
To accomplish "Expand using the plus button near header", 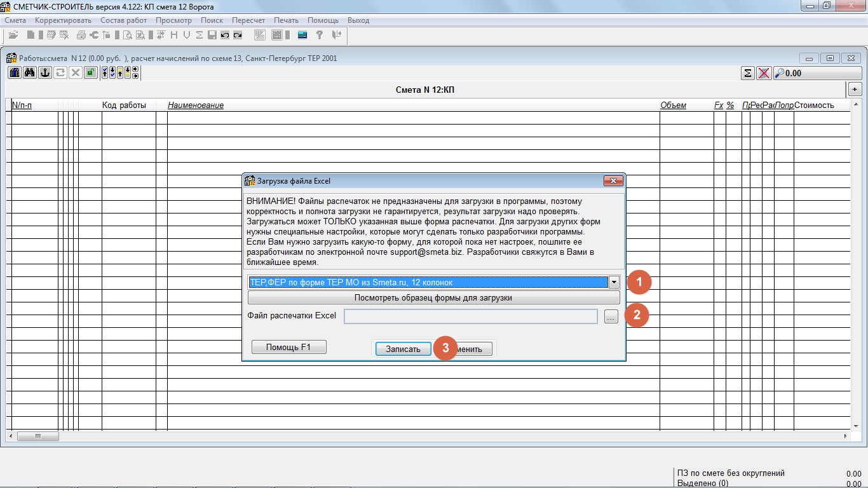I will click(855, 89).
